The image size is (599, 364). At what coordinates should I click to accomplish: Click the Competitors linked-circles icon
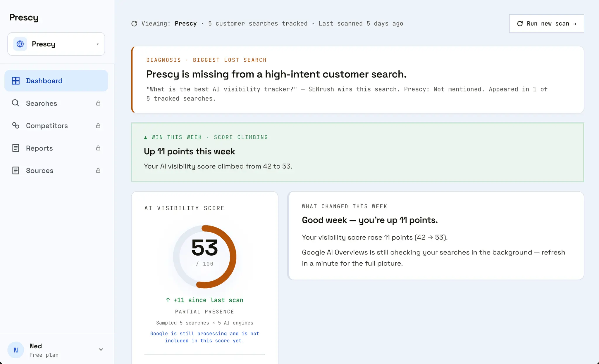coord(16,126)
